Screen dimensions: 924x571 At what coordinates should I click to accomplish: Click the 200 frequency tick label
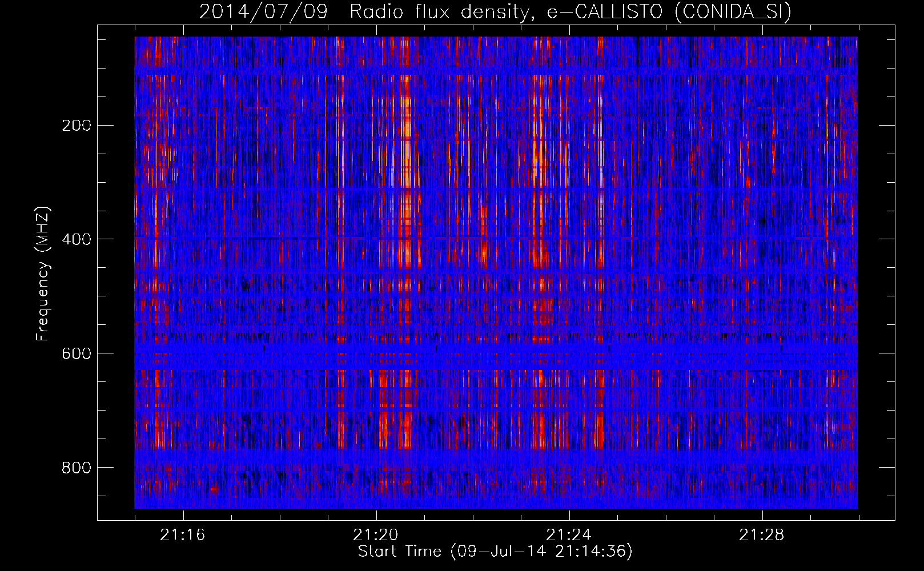click(77, 125)
